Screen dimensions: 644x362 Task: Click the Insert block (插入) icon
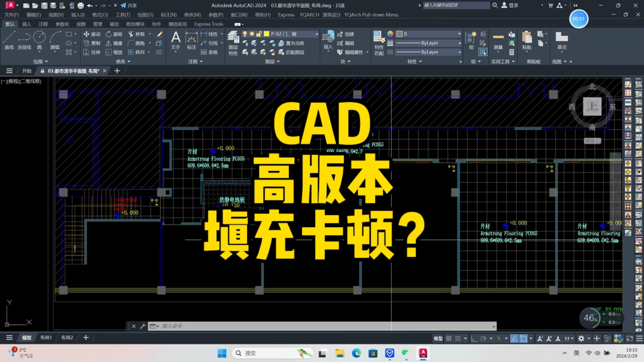pos(328,40)
